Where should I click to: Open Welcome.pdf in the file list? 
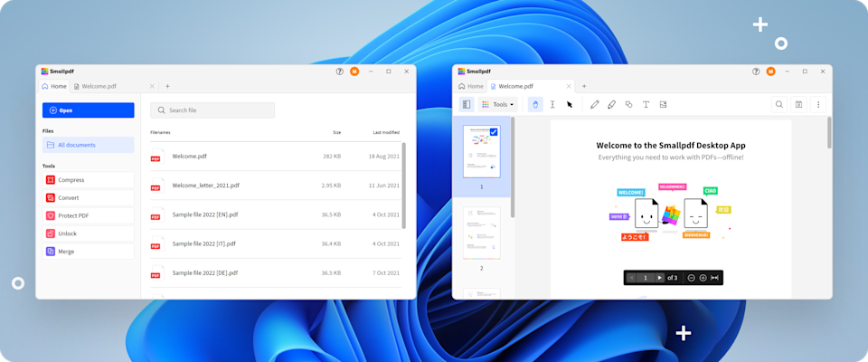click(275, 157)
